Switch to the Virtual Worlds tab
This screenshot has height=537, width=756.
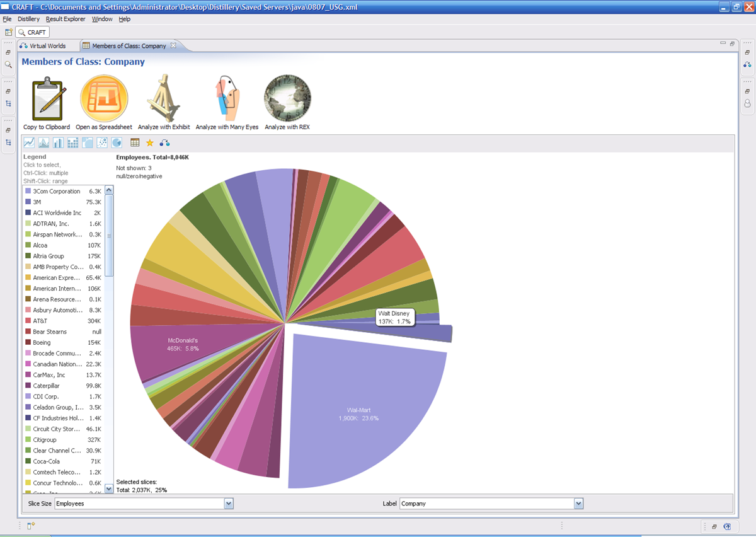(x=43, y=45)
